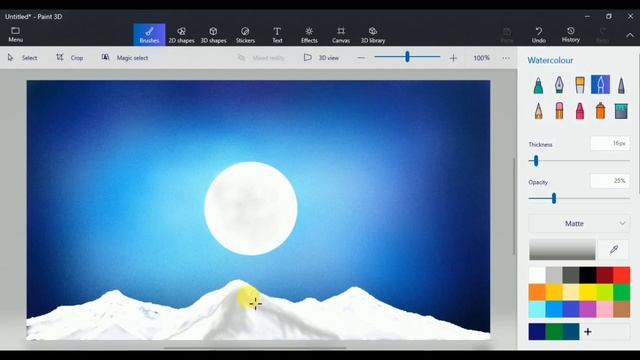Screen dimensions: 640x360
Task: Zoom in with the plus icon
Action: point(453,58)
